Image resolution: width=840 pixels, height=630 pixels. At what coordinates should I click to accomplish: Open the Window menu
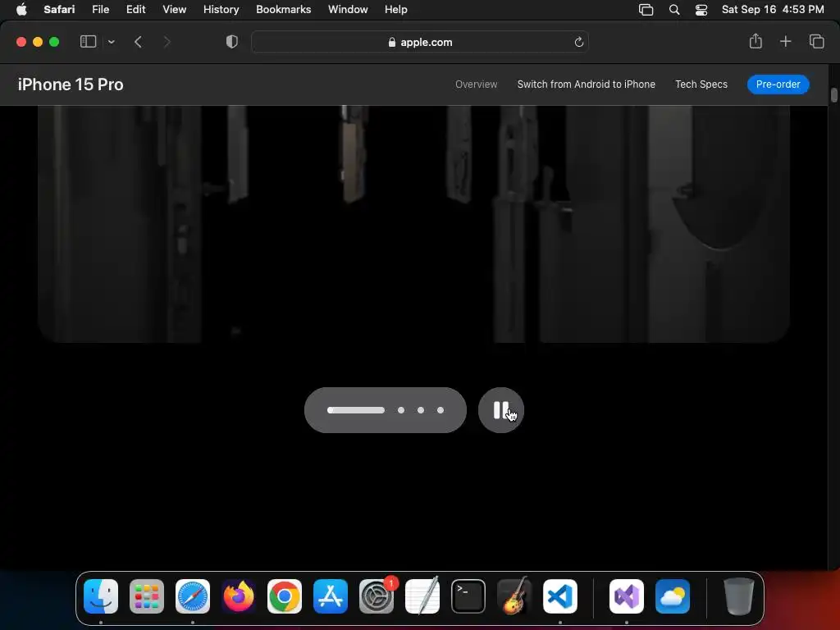[348, 9]
